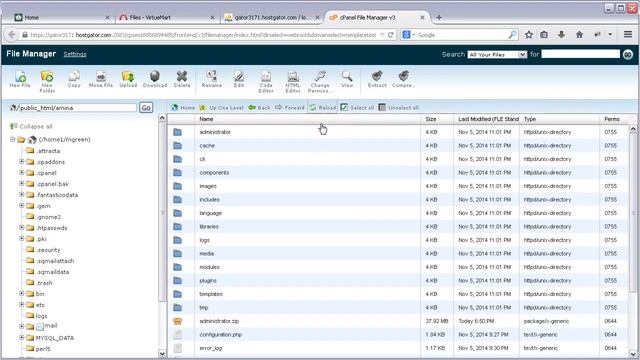Viewport: 640px width, 360px height.
Task: Switch to the Home browser tab
Action: pos(61,18)
